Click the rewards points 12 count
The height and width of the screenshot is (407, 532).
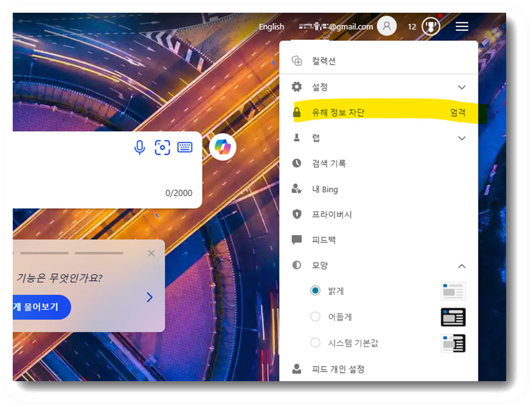[412, 27]
